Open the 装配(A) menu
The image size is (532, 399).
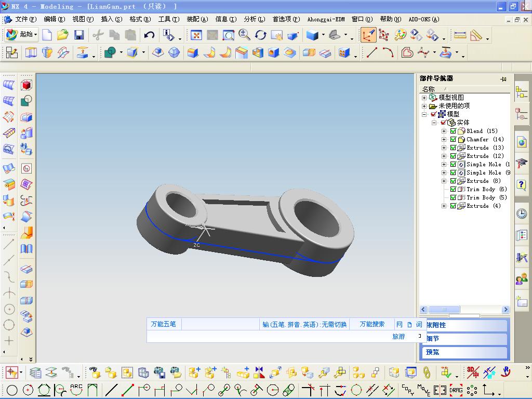pyautogui.click(x=197, y=19)
